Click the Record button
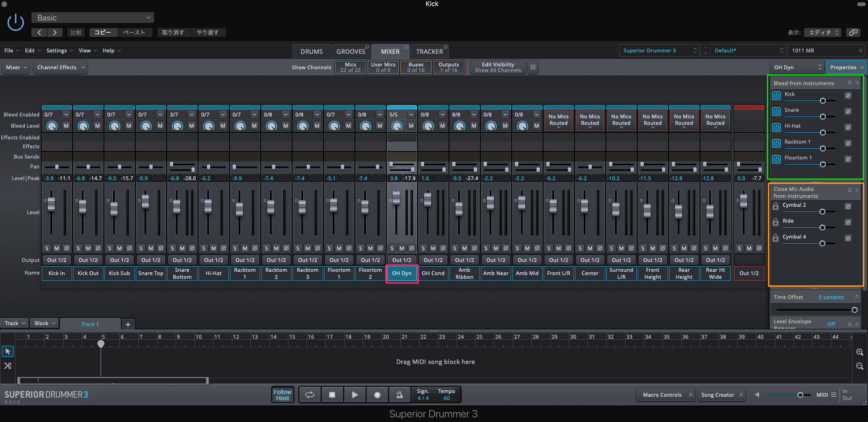This screenshot has height=422, width=868. 377,395
